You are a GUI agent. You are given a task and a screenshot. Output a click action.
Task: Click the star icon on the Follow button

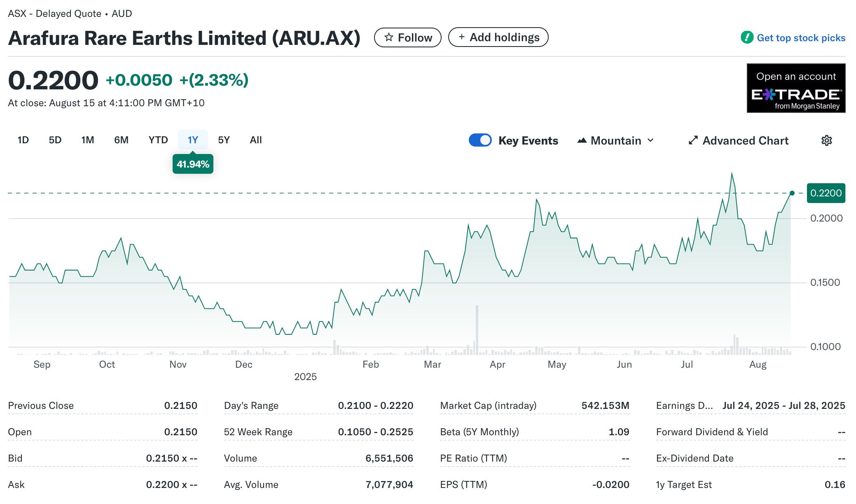388,37
